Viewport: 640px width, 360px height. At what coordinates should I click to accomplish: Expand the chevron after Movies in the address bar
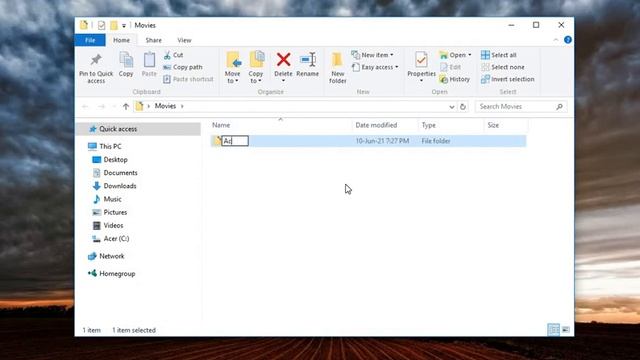tap(182, 106)
